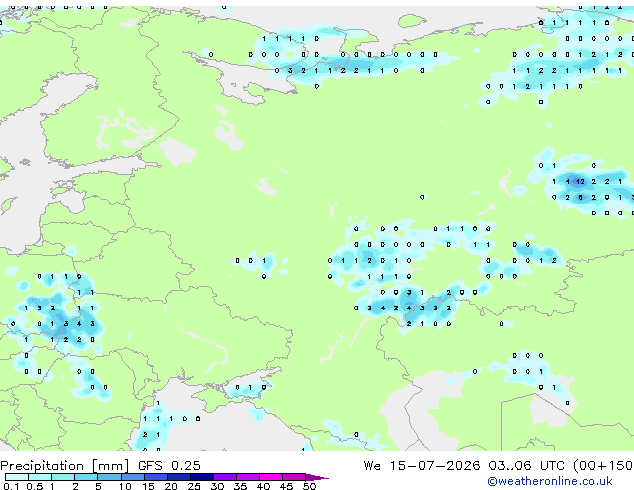Viewport: 634px width, 490px height.
Task: Click the 'Precipitation [mm]' title text
Action: click(65, 466)
